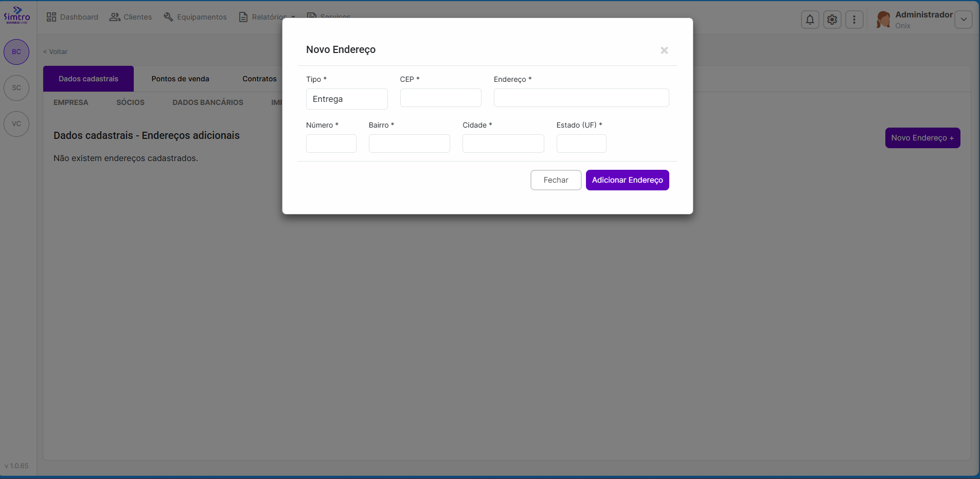Open the Tipo dropdown showing Entrega

click(346, 99)
